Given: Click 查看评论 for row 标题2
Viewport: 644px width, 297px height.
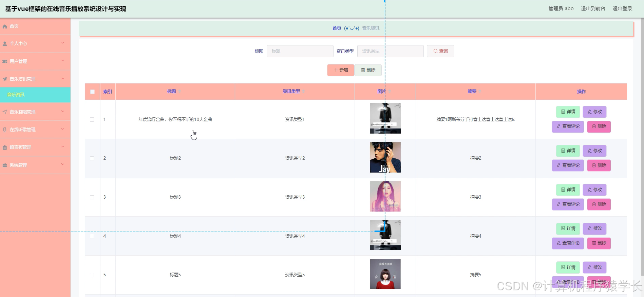Looking at the screenshot, I should pyautogui.click(x=568, y=165).
